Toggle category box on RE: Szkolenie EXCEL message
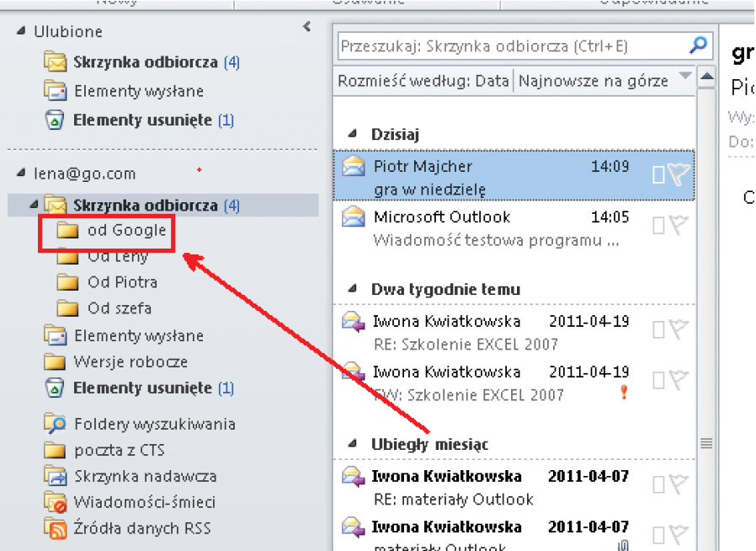 pyautogui.click(x=658, y=329)
